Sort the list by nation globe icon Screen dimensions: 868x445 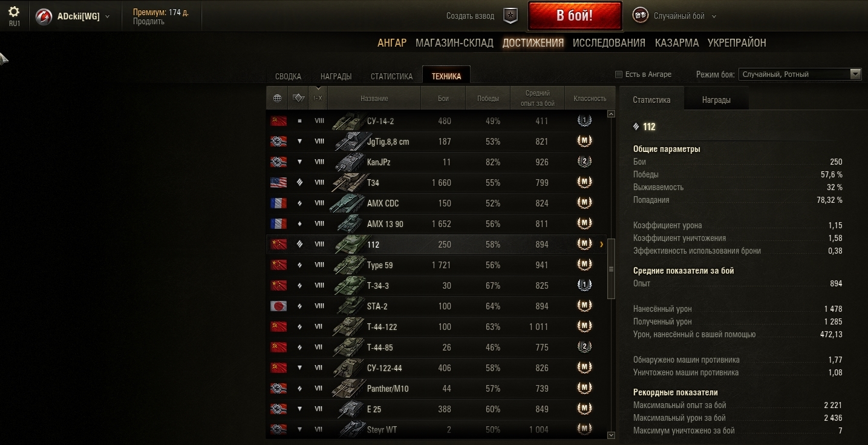(277, 98)
